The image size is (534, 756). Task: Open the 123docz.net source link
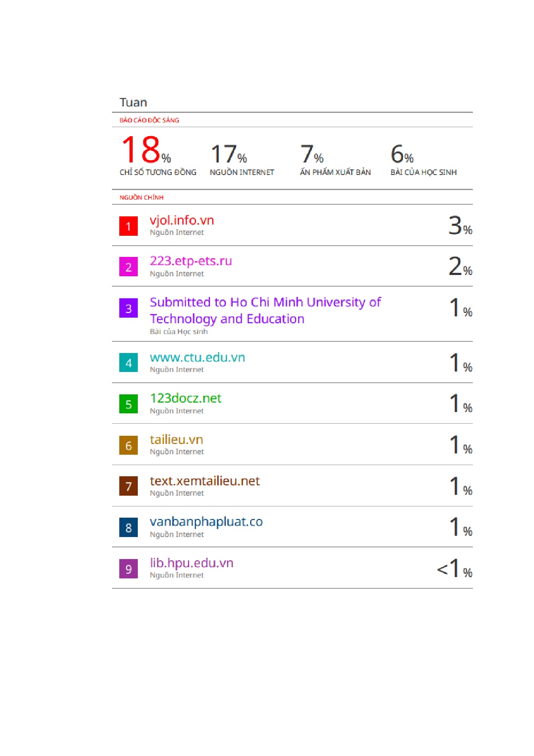(186, 398)
